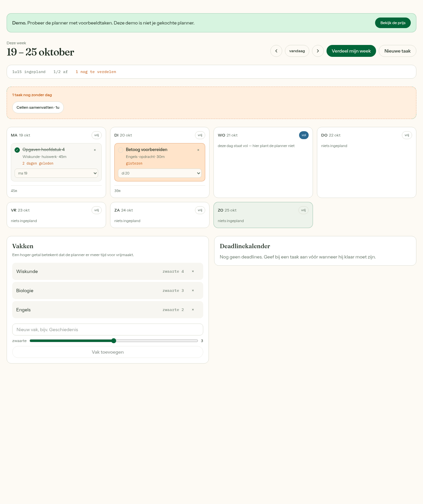Viewport: 423px width, 504px height.
Task: Toggle Friday 23 okt vrij status
Action: click(x=96, y=210)
